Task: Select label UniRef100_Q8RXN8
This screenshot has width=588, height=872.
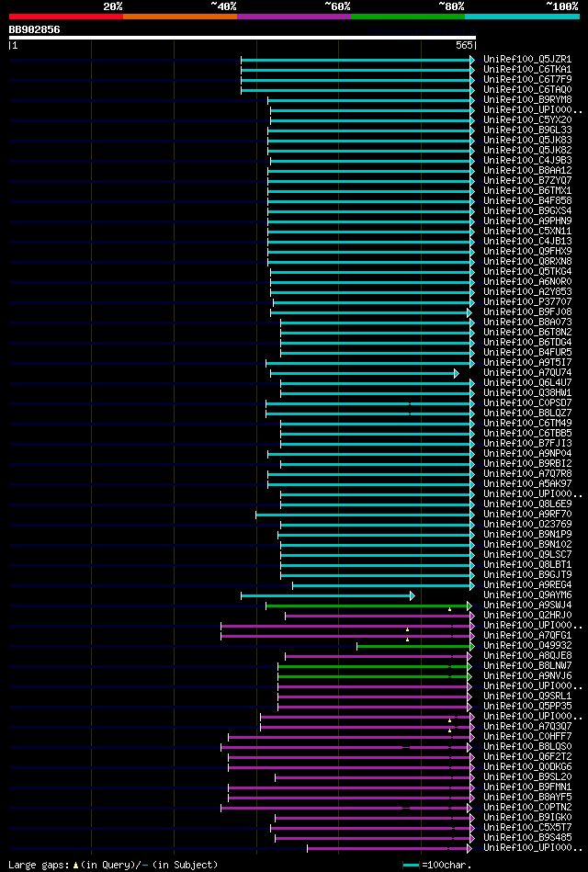Action: (x=528, y=261)
